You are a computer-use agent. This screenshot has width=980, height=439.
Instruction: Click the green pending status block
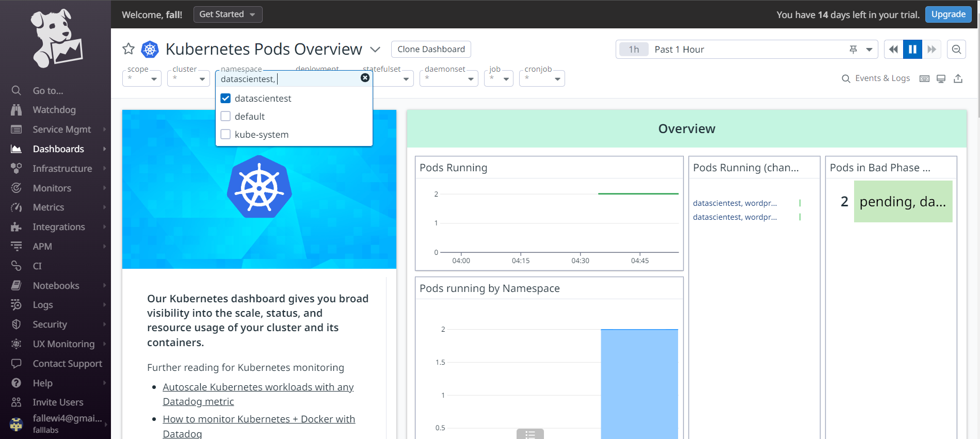903,202
